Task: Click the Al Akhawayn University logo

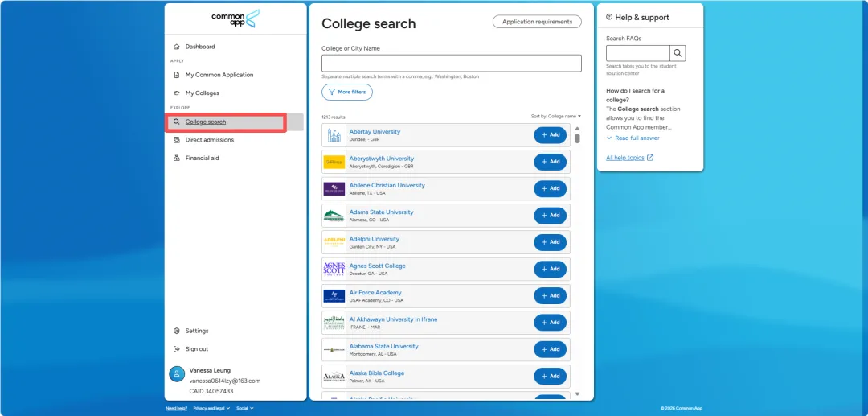Action: (334, 323)
